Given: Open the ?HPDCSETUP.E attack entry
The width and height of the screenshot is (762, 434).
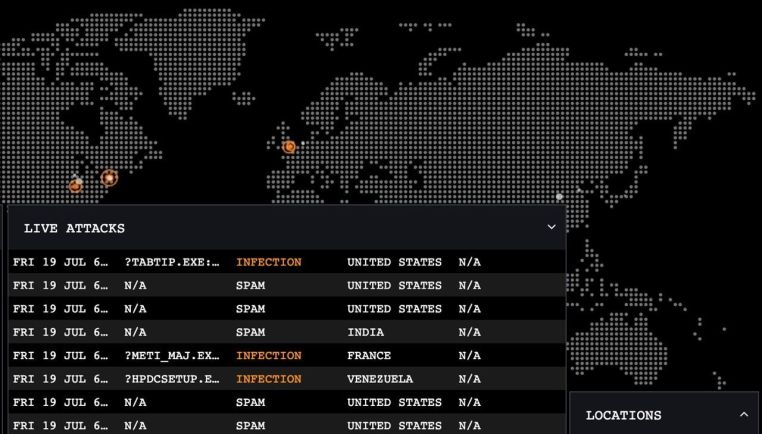Looking at the screenshot, I should [x=171, y=379].
